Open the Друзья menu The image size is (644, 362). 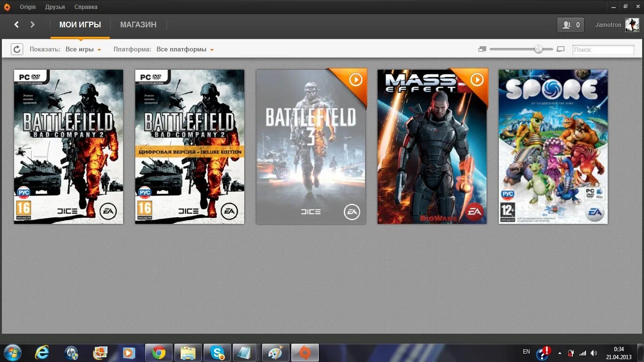click(55, 7)
